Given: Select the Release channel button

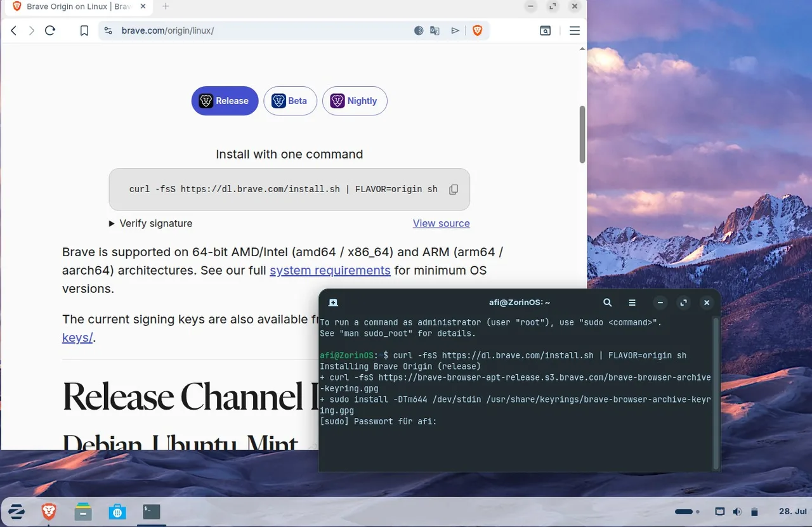Looking at the screenshot, I should coord(225,101).
